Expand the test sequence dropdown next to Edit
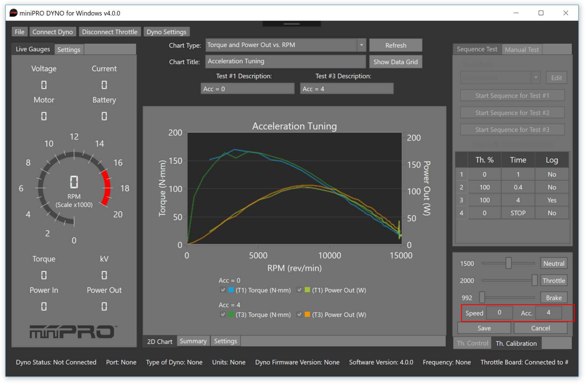Image resolution: width=588 pixels, height=389 pixels. (536, 78)
